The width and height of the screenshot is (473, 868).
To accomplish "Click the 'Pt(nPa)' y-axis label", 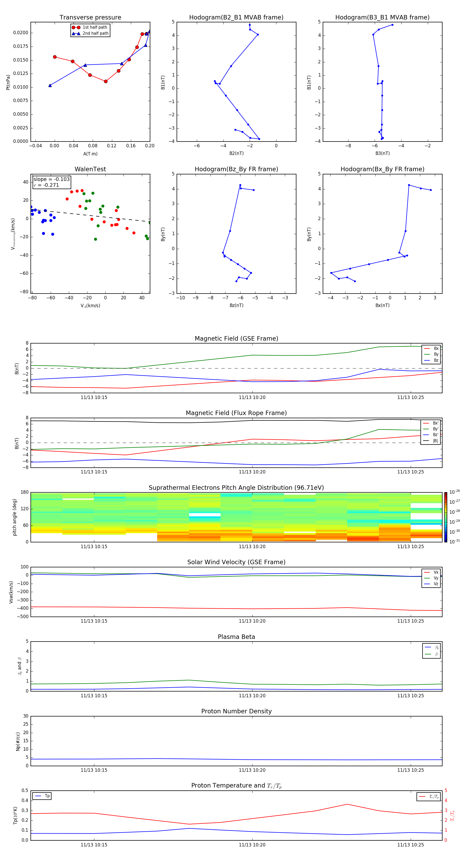I will (x=8, y=82).
